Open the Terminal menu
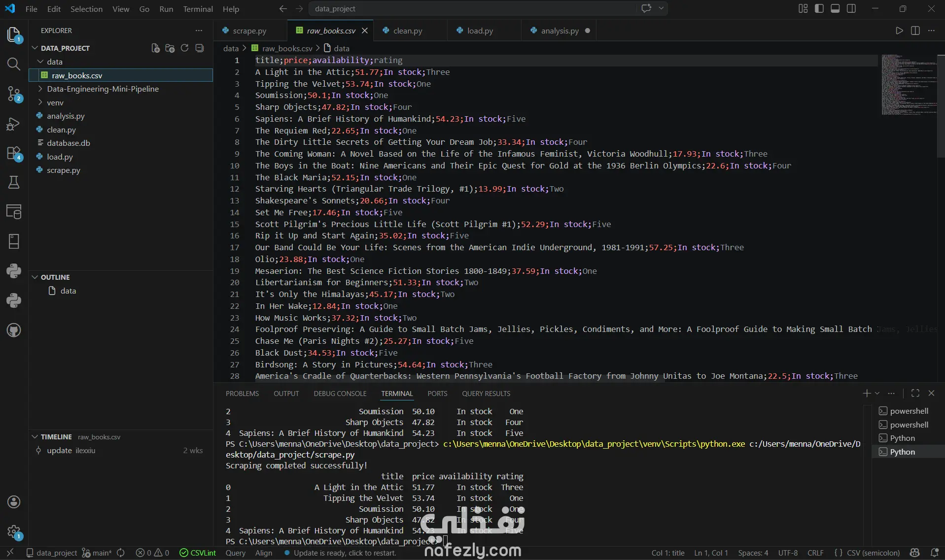 click(198, 9)
